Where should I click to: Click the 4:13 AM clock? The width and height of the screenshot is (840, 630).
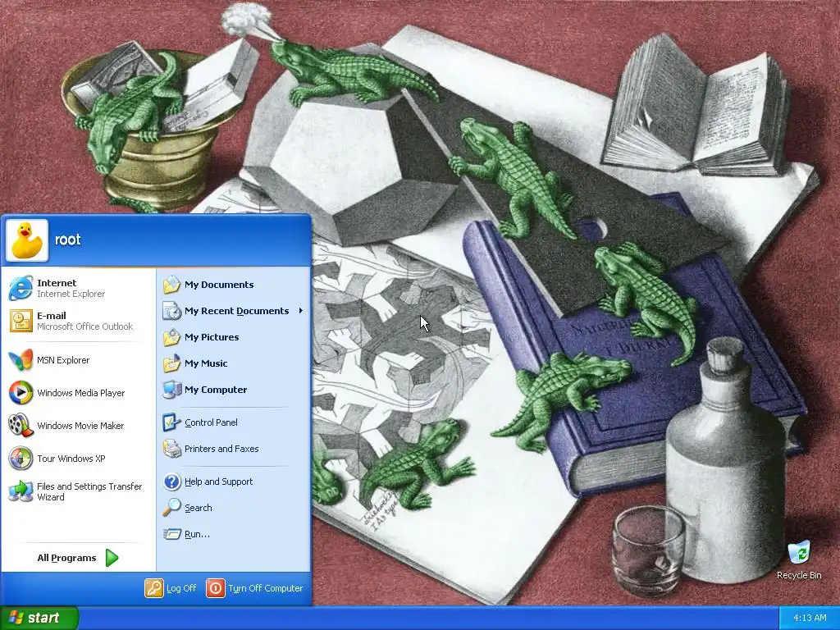coord(810,619)
